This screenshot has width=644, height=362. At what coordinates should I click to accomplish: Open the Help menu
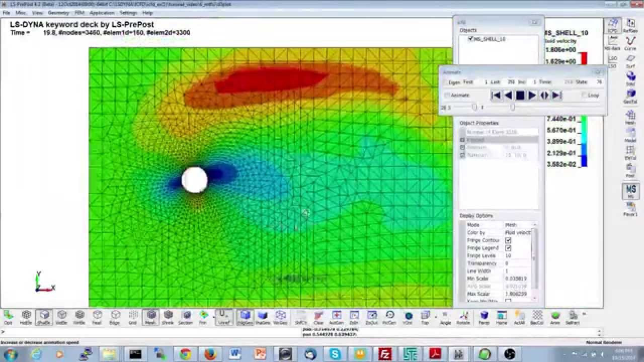point(147,13)
